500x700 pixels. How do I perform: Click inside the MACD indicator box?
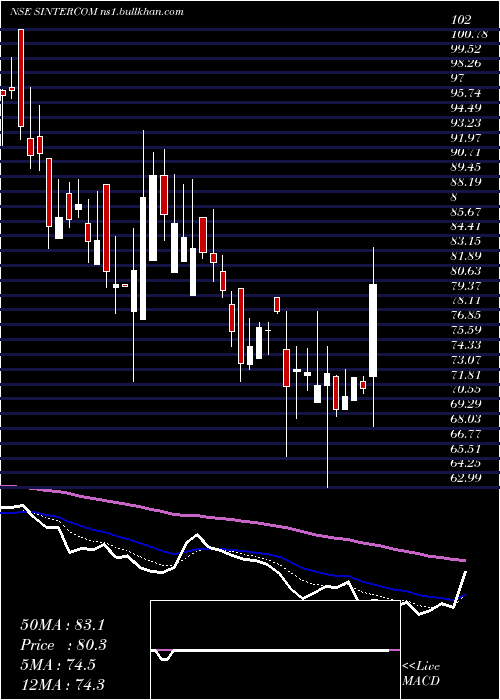tap(275, 650)
